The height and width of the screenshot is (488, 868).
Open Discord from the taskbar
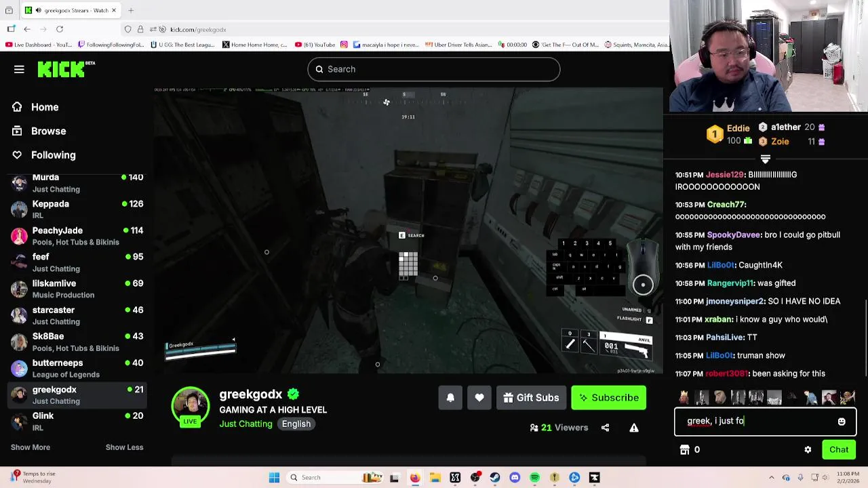[x=515, y=478]
